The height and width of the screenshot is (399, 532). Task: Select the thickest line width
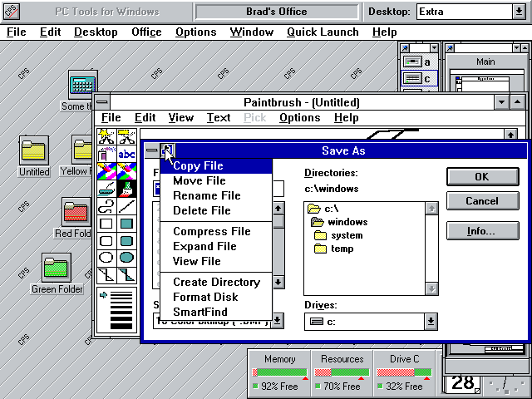121,326
